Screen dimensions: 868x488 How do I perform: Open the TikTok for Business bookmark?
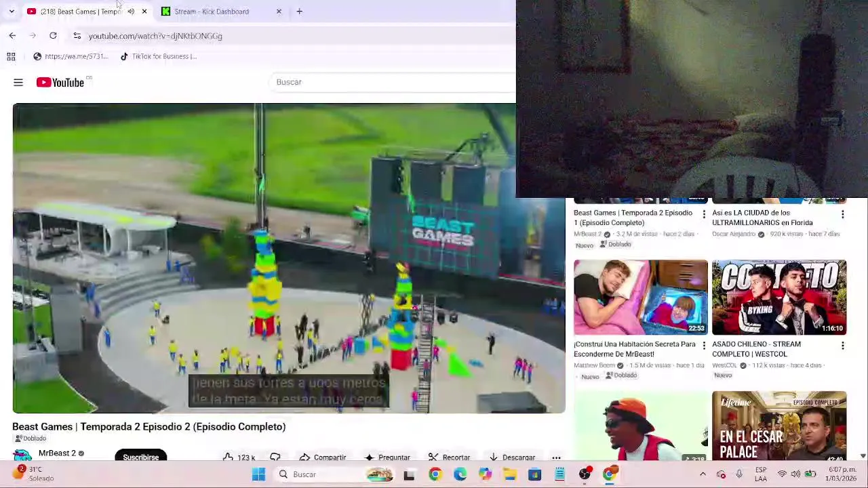point(158,56)
